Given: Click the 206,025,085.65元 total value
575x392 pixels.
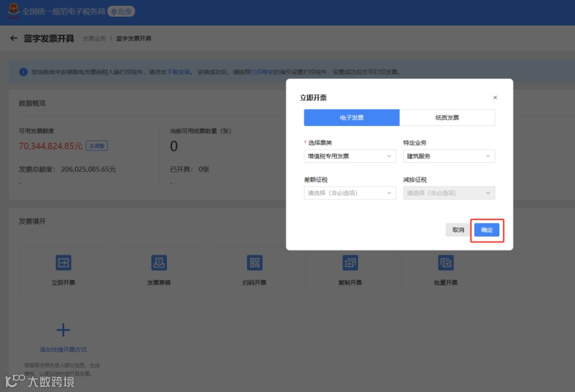Looking at the screenshot, I should pyautogui.click(x=88, y=169).
